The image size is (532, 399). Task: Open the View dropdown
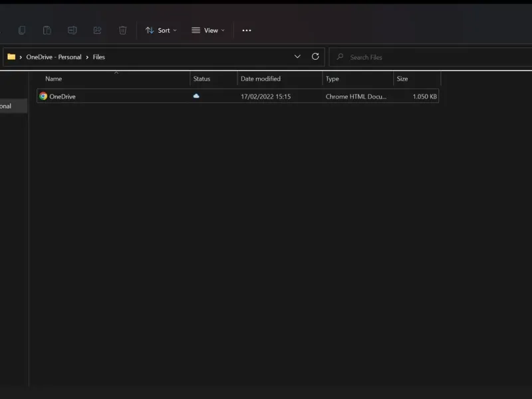click(208, 30)
